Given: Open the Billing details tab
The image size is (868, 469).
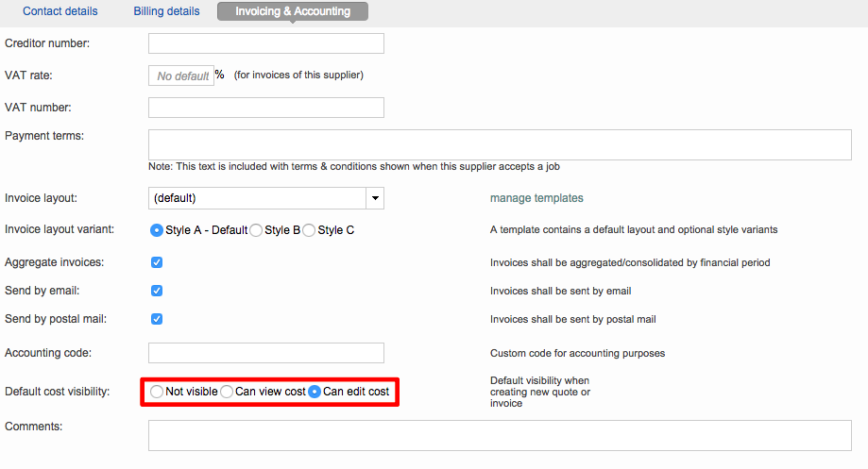Looking at the screenshot, I should 166,11.
